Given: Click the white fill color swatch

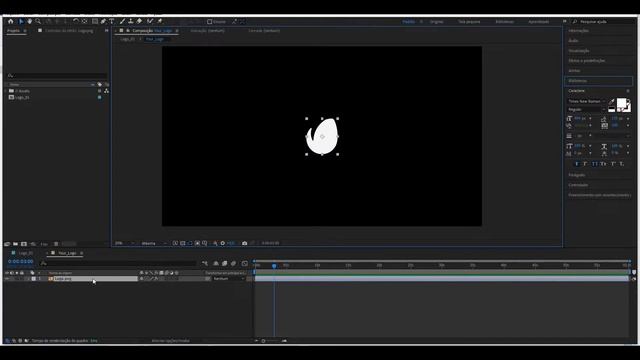Looking at the screenshot, I should pyautogui.click(x=622, y=103).
